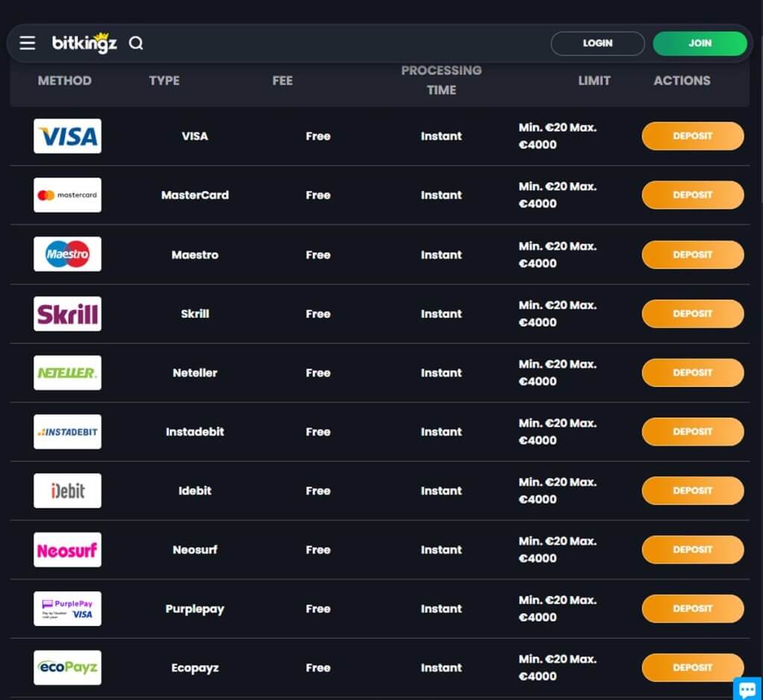Click the PurplePay payment logo
The image size is (763, 700).
(68, 608)
